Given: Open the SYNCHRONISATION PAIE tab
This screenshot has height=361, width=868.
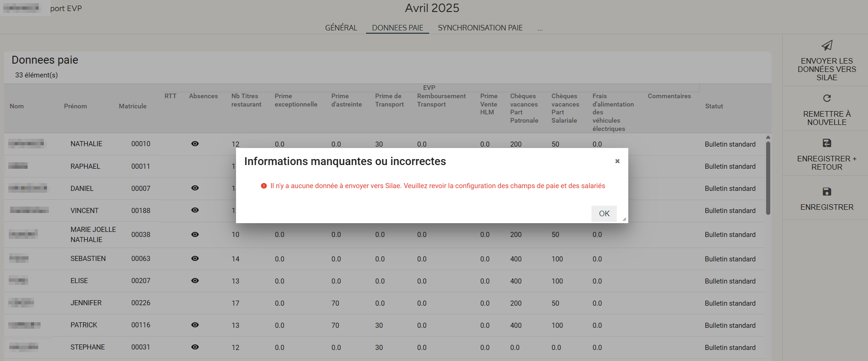Looking at the screenshot, I should pos(480,28).
